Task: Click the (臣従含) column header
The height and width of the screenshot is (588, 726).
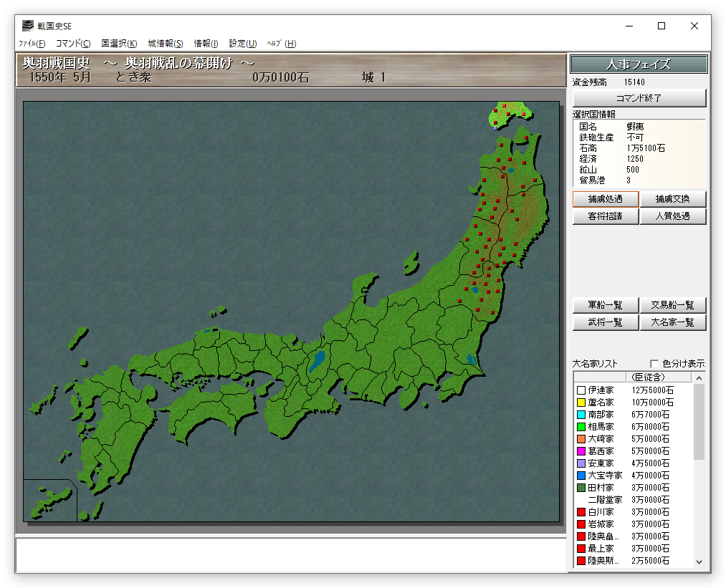Action: [x=647, y=377]
